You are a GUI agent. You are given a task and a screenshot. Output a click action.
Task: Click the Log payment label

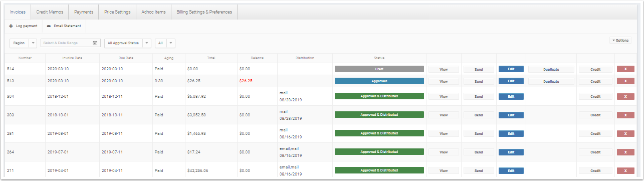27,26
